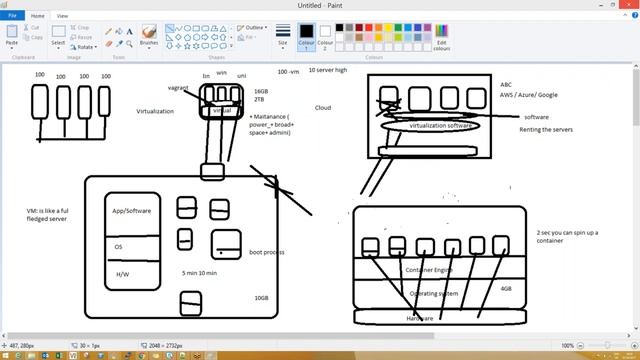Switch to the Home ribbon tab
The image size is (640, 360).
tap(38, 16)
